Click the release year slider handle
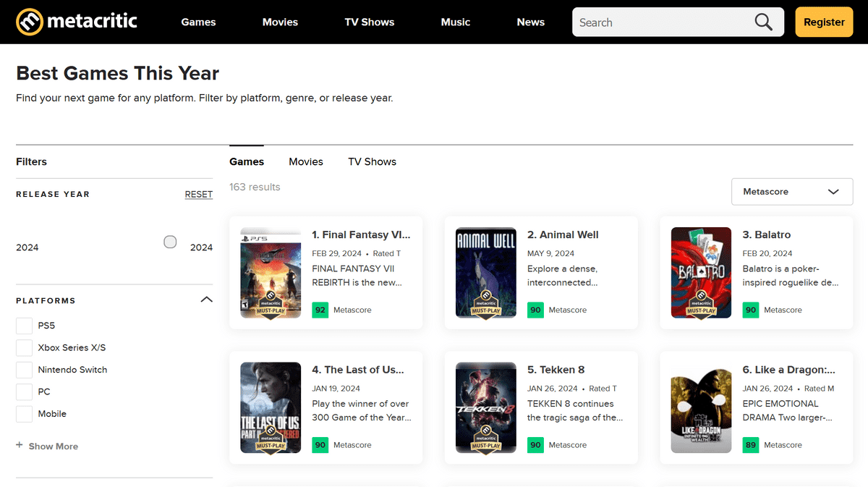The width and height of the screenshot is (868, 487). [x=170, y=242]
